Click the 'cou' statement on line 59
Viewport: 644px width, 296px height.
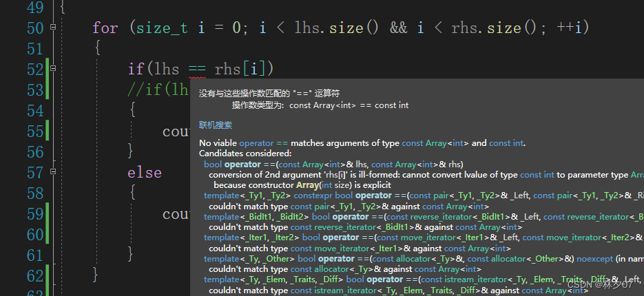(176, 214)
